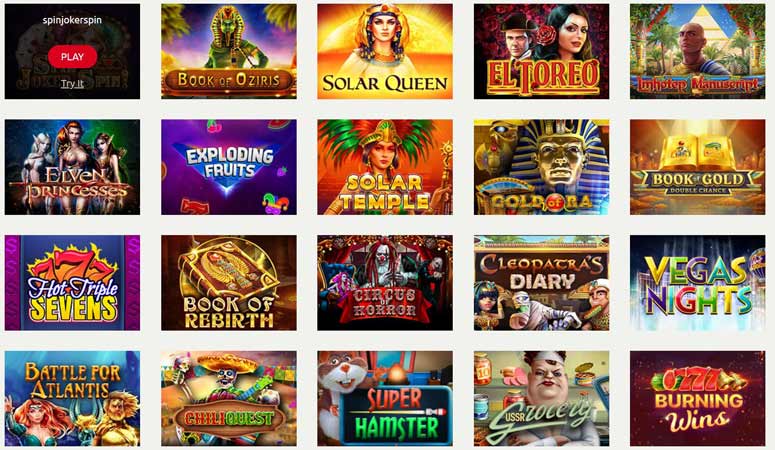Viewport: 775px width, 450px height.
Task: Select the Super Hamster game
Action: point(385,399)
